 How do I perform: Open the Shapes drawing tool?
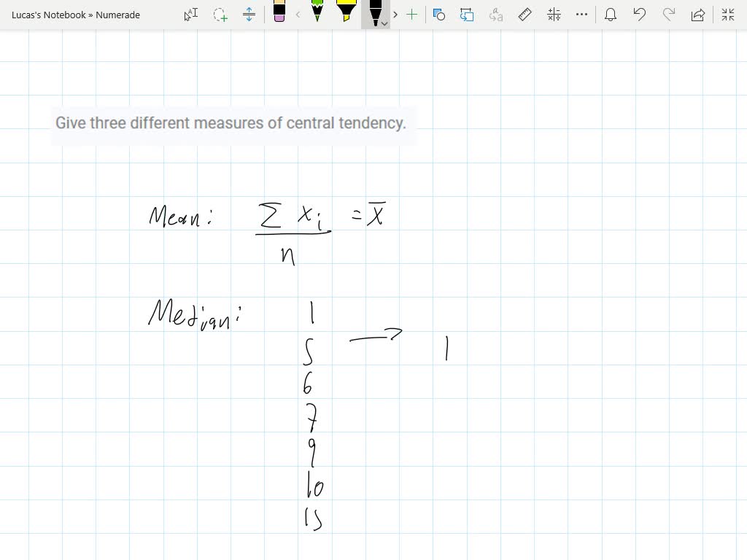click(439, 15)
